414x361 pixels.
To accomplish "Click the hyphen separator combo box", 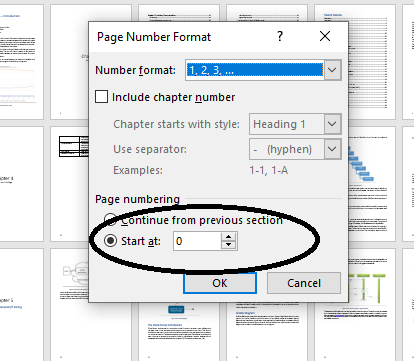I will [x=287, y=149].
